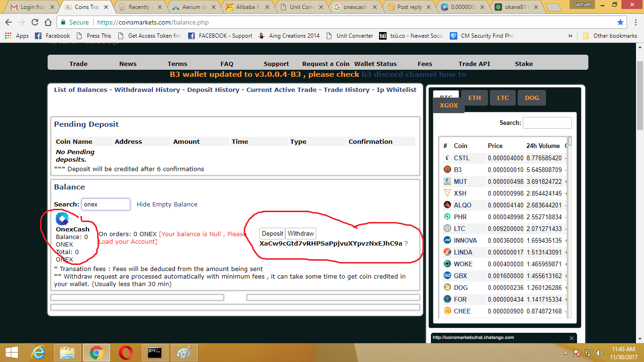644x362 pixels.
Task: Reload the page with the refresh icon
Action: coord(35,22)
